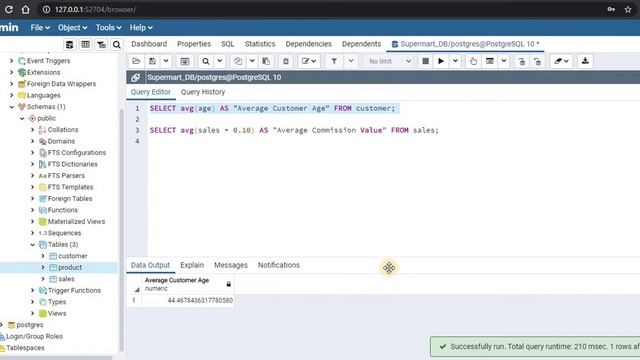This screenshot has width=640, height=360.
Task: Click the Execute query play button
Action: (441, 61)
